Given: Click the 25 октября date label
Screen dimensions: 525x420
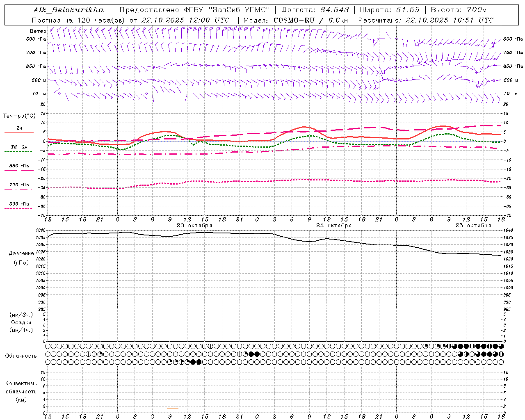Looking at the screenshot, I should 473,226.
